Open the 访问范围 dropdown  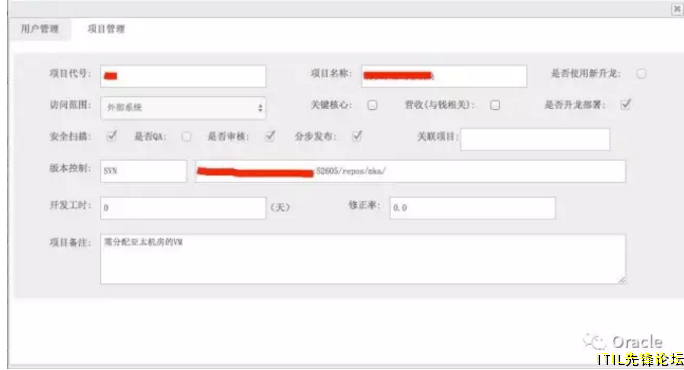[x=183, y=108]
